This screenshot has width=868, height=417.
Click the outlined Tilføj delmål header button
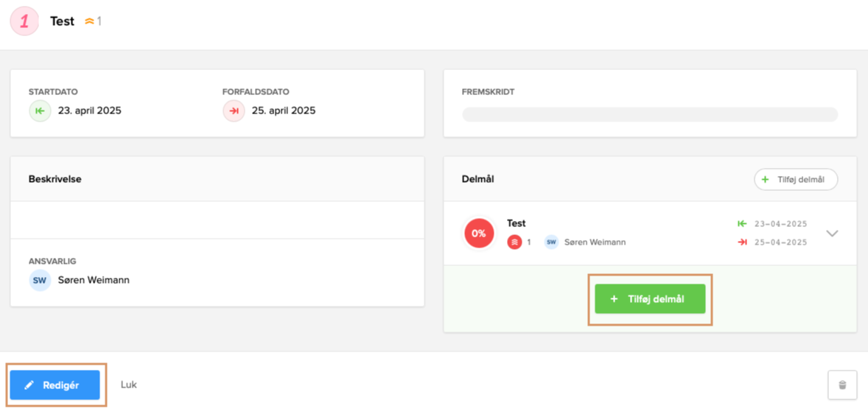pos(796,180)
